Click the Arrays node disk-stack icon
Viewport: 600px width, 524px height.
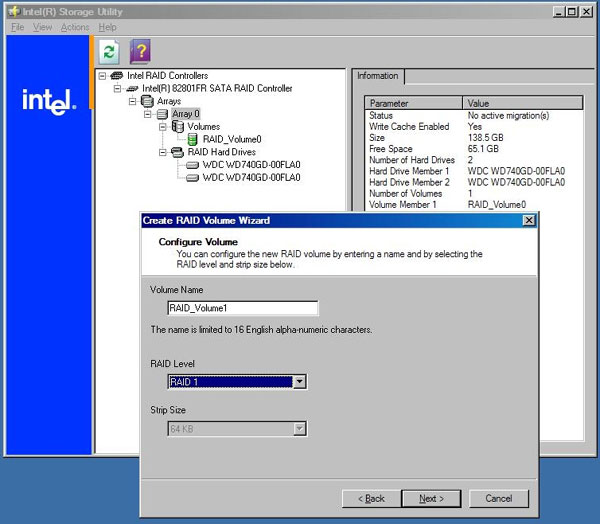(x=147, y=101)
